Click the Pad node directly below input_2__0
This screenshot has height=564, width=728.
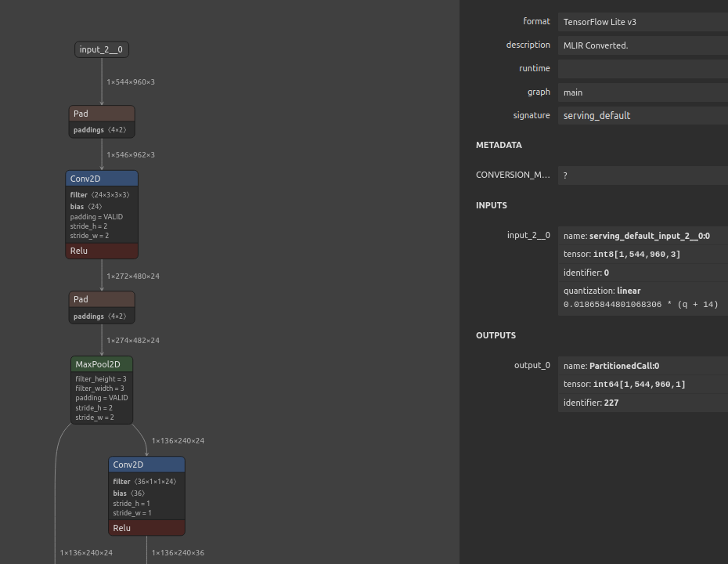point(102,114)
